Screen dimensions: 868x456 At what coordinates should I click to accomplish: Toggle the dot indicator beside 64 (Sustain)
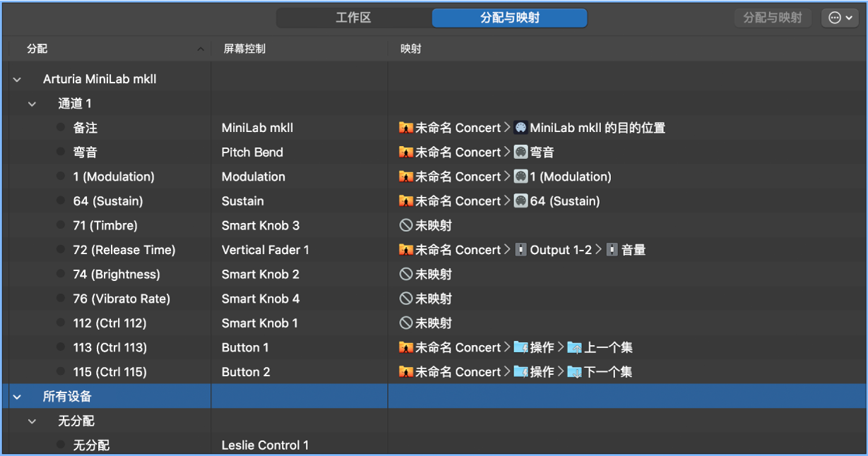pos(61,201)
